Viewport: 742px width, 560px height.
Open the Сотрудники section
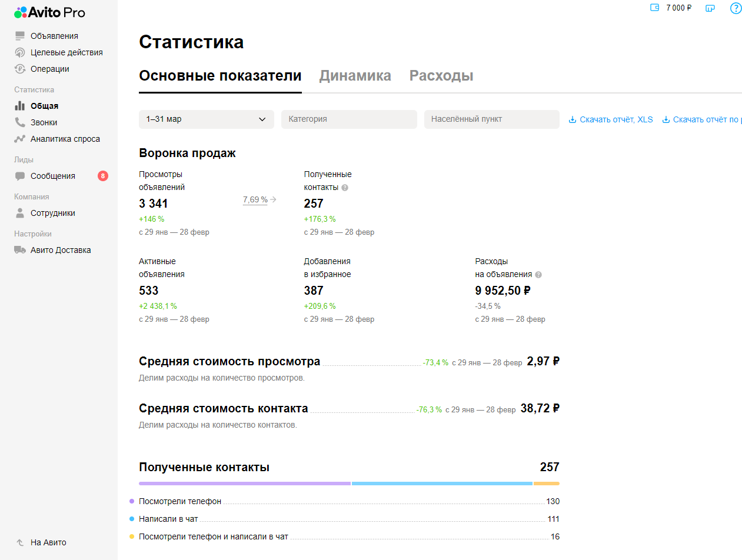coord(52,213)
